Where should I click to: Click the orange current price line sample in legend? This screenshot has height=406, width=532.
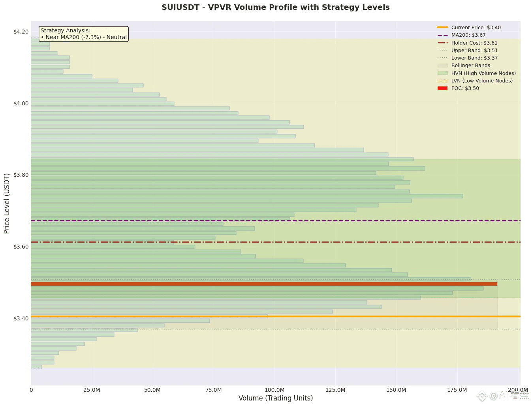(442, 28)
